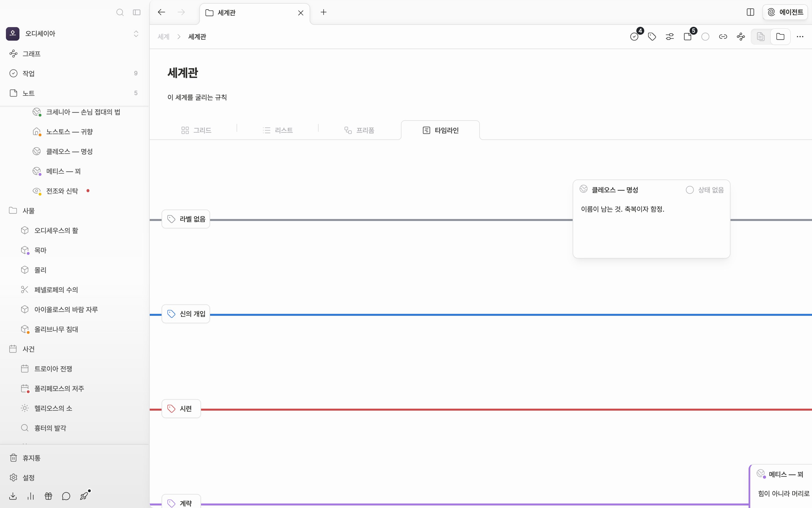
Task: Open 노트 in the sidebar
Action: tap(74, 93)
